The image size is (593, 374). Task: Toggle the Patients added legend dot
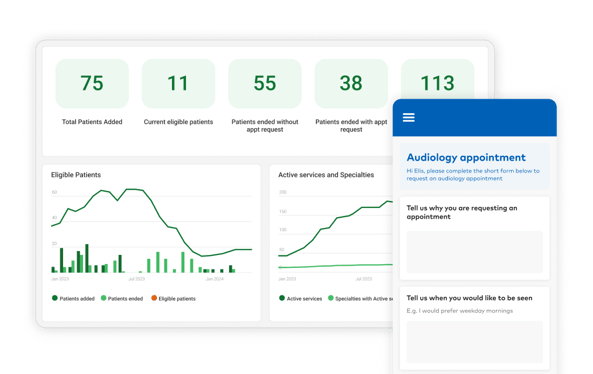[x=54, y=298]
